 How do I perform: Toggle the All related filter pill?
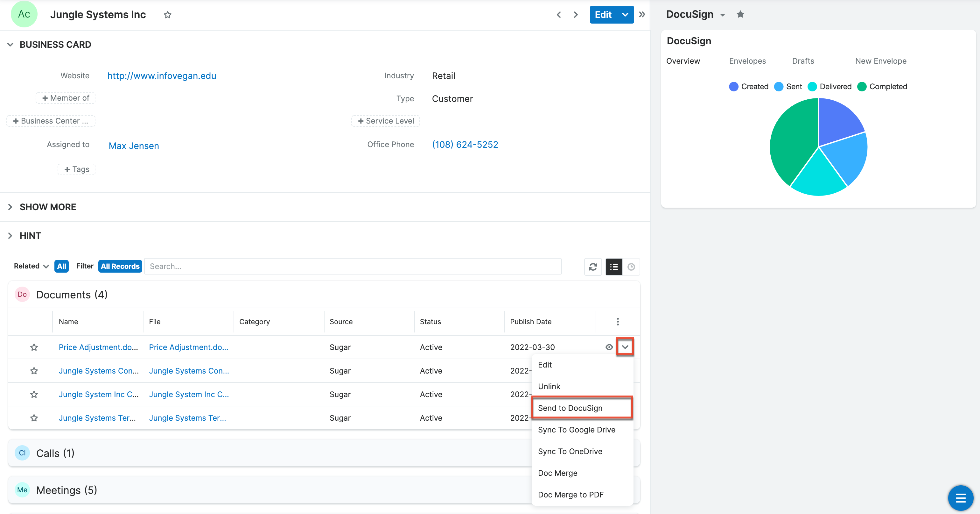coord(61,266)
